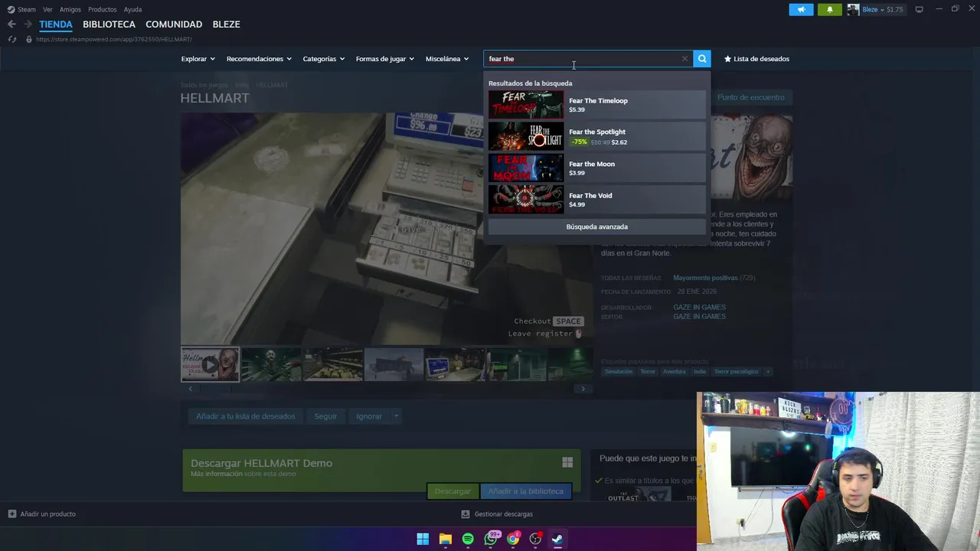Open the BLEZE profile tab
Viewport: 980px width, 551px height.
(226, 24)
